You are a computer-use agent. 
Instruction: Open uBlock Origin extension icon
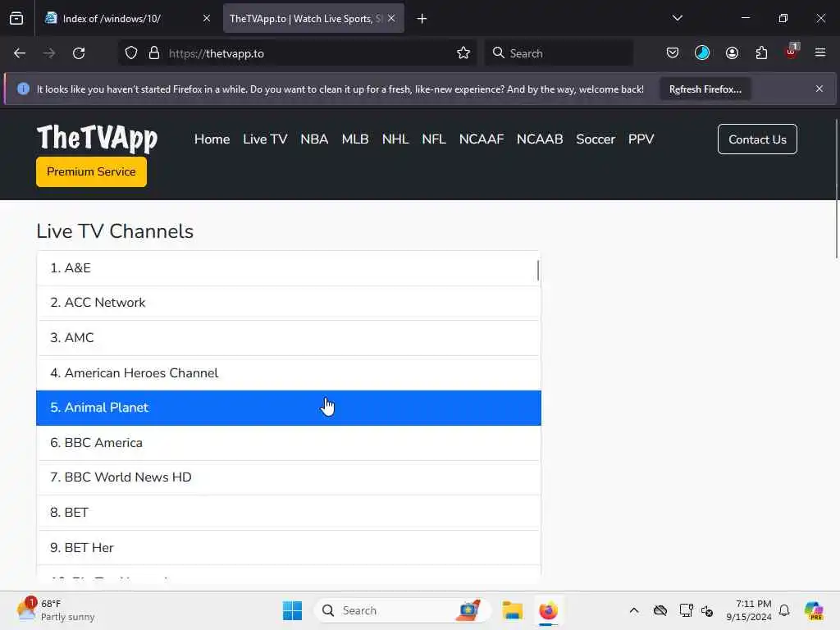tap(792, 52)
